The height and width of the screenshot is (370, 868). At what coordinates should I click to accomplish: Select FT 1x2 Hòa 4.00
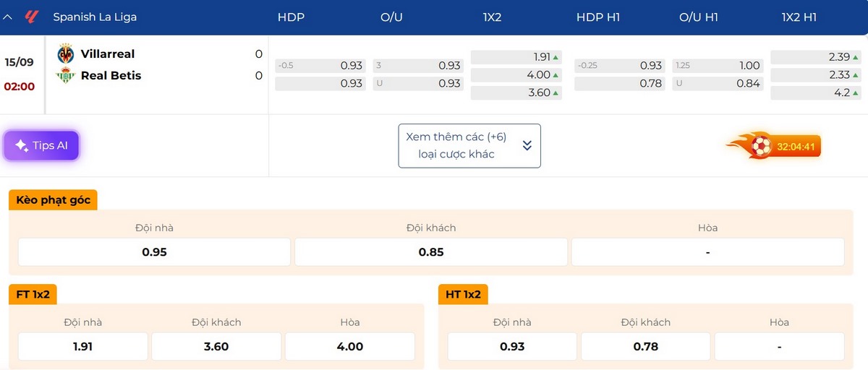click(x=350, y=346)
